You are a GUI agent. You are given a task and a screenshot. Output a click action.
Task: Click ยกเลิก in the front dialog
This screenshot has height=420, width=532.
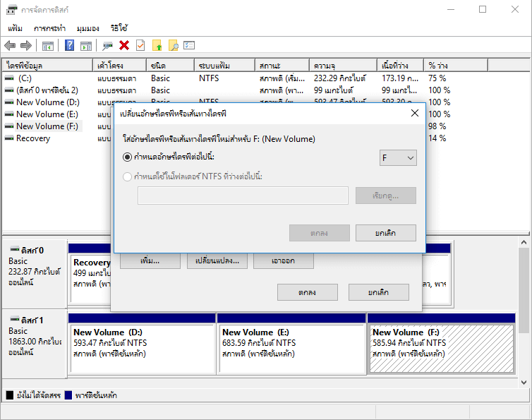[385, 233]
